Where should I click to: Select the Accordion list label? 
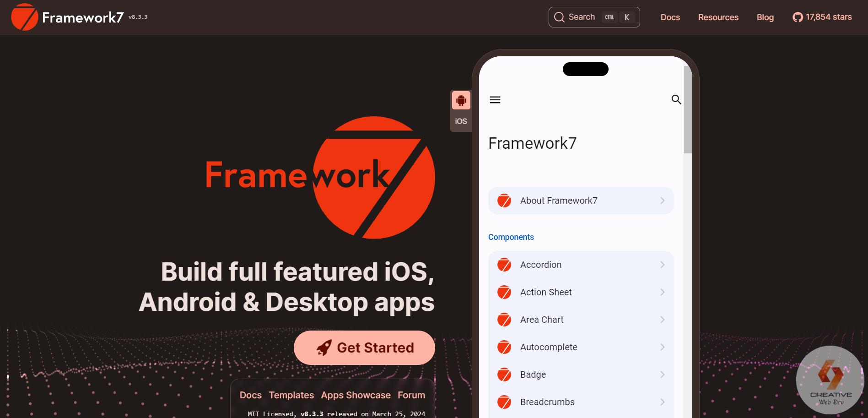point(541,265)
